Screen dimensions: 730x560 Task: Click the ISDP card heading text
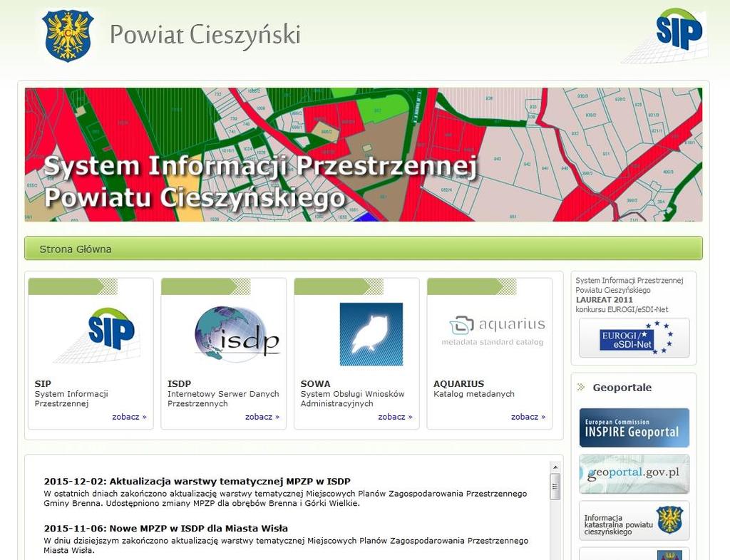click(x=179, y=384)
